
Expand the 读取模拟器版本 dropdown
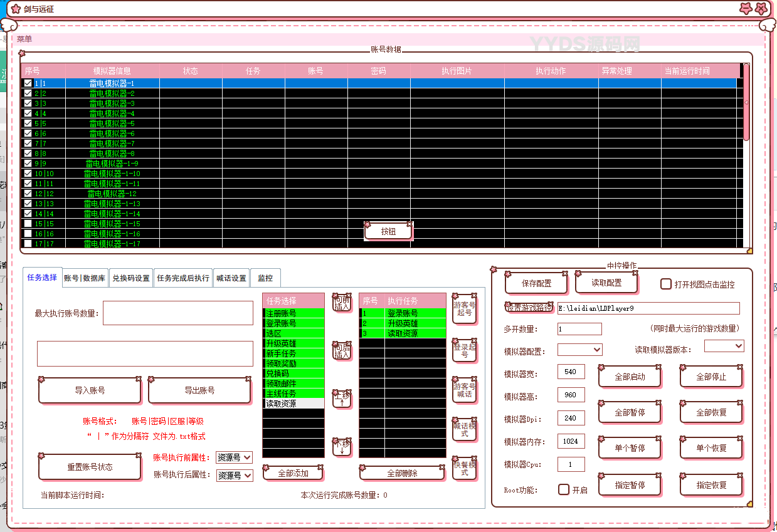pos(724,346)
